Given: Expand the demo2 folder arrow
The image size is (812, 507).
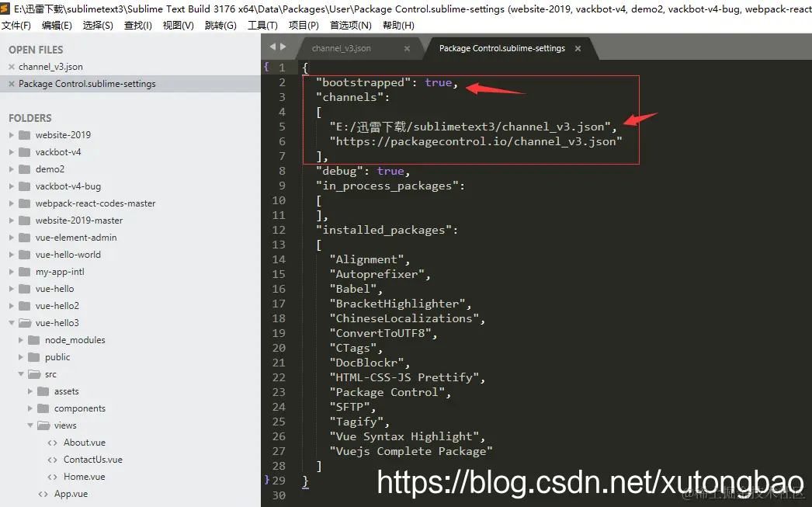Looking at the screenshot, I should [x=12, y=169].
